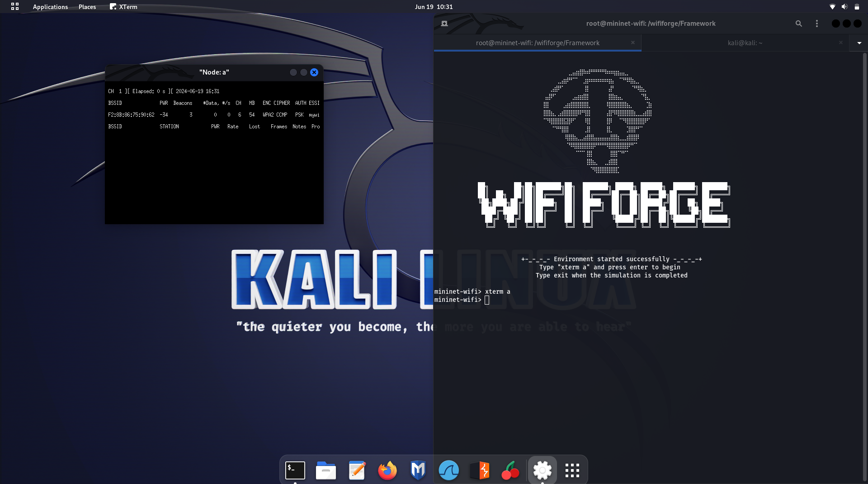Click the "Node: a" window title
868x484 pixels.
(214, 72)
